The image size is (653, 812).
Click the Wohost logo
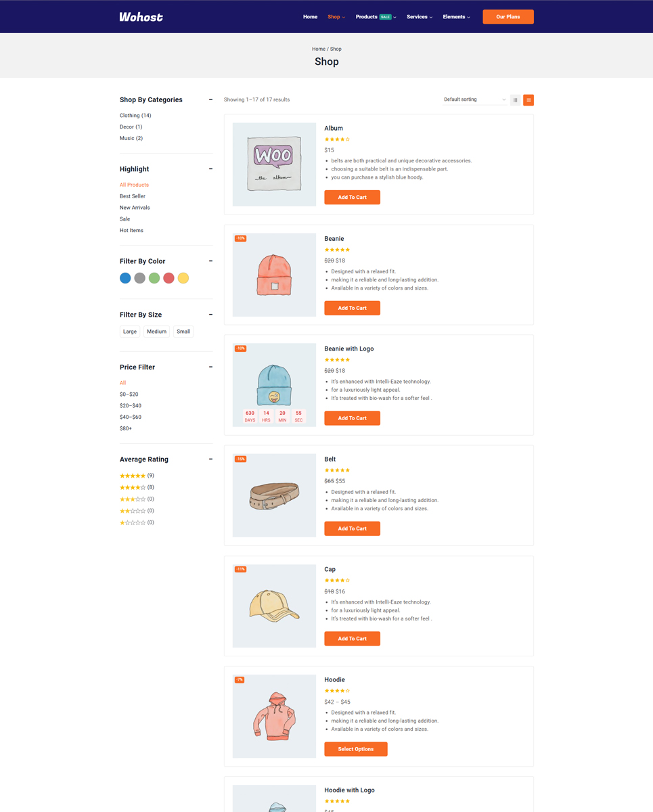[141, 17]
